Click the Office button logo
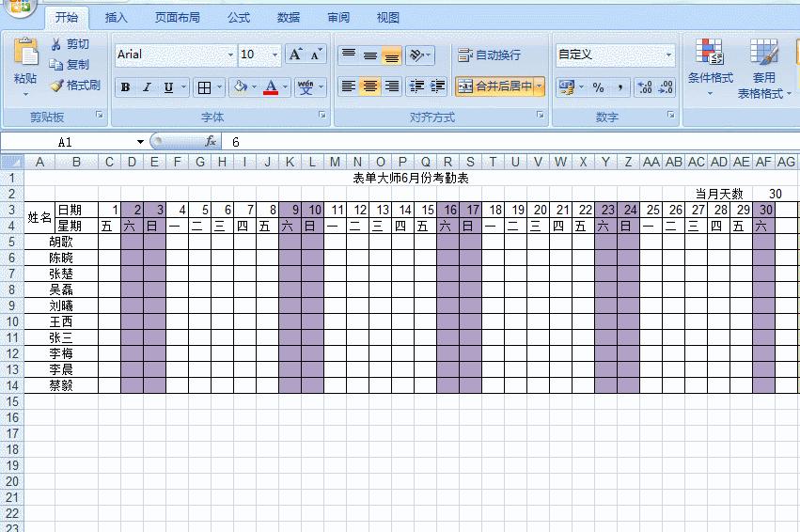 pyautogui.click(x=20, y=7)
